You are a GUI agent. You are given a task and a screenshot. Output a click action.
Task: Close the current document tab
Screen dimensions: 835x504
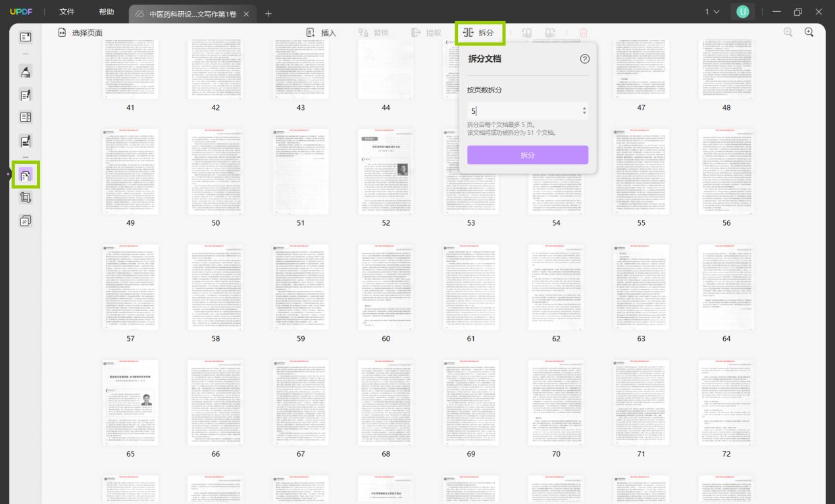coord(246,14)
